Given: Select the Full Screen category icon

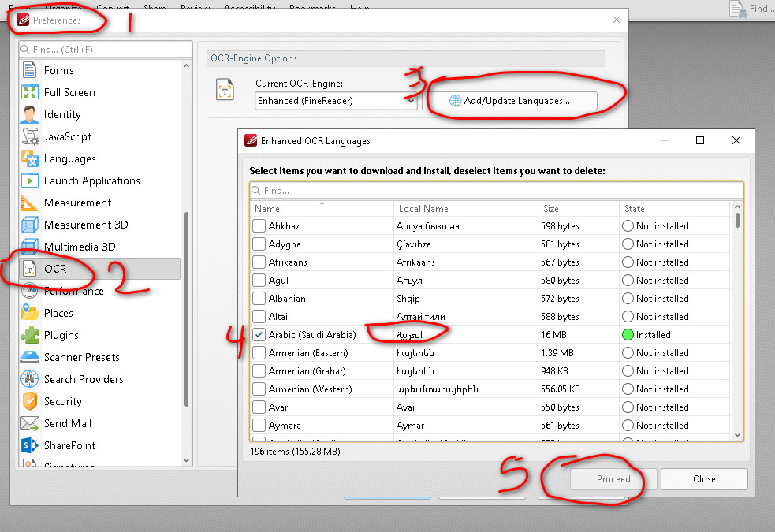Looking at the screenshot, I should pyautogui.click(x=30, y=92).
